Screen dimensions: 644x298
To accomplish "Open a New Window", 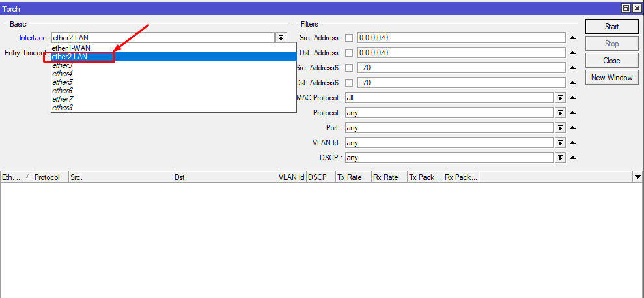I will click(x=611, y=78).
